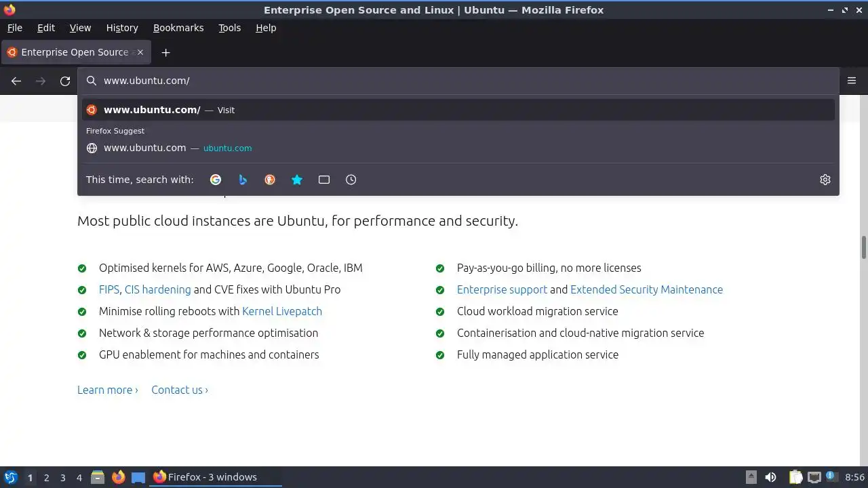Click text 'Cloud workload migration service'
This screenshot has height=488, width=868.
click(x=538, y=311)
